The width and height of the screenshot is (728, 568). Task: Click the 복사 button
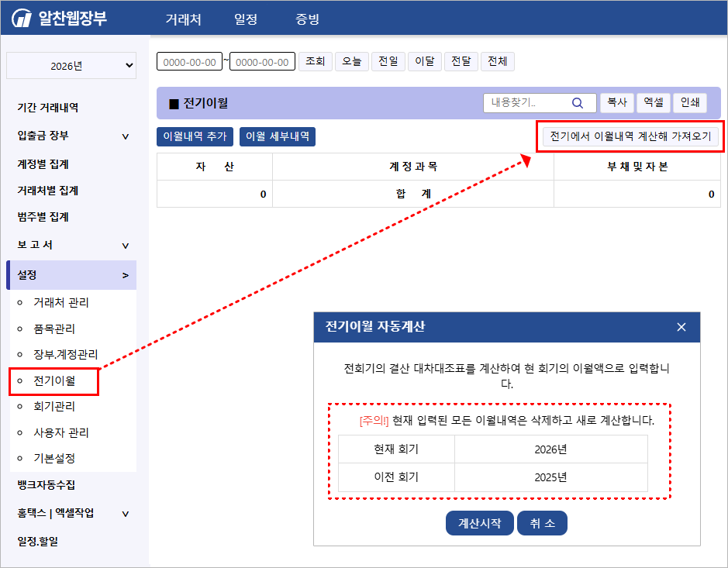pos(617,102)
